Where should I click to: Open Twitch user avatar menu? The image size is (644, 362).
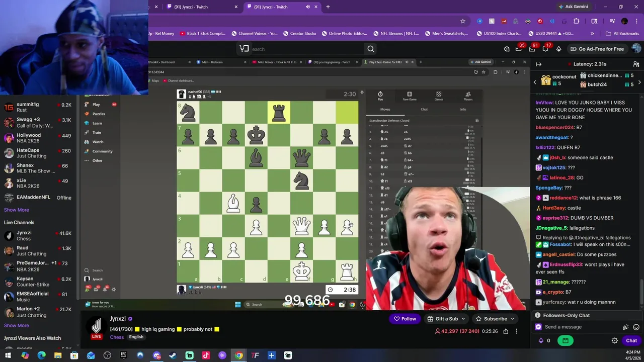(x=636, y=49)
